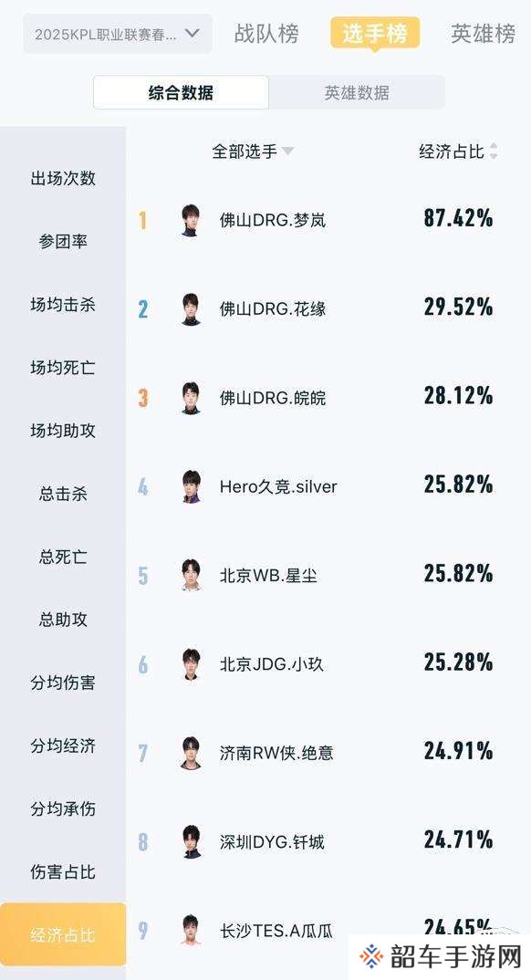Open 北京JDG.小玖 player portrait
Viewport: 531px width, 980px height.
(x=191, y=663)
